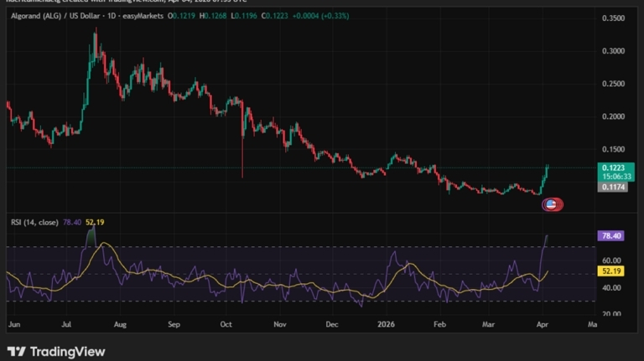Image resolution: width=644 pixels, height=361 pixels.
Task: Click the Nov label on time axis
Action: tap(280, 324)
